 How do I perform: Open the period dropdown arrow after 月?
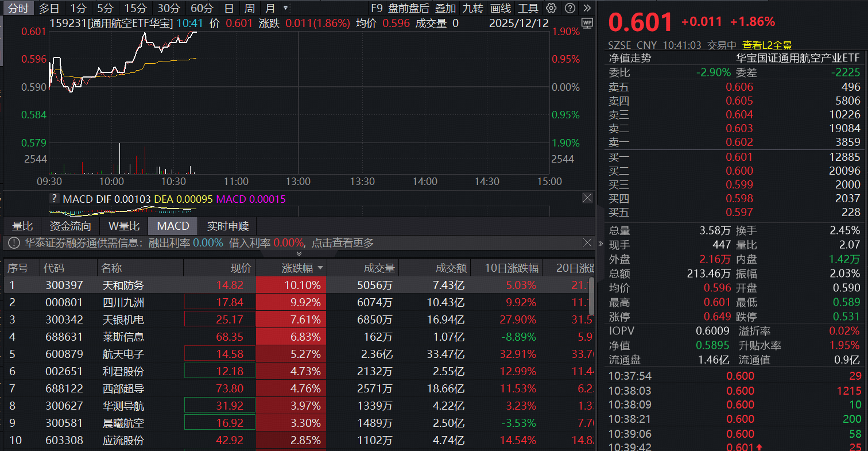tap(286, 8)
